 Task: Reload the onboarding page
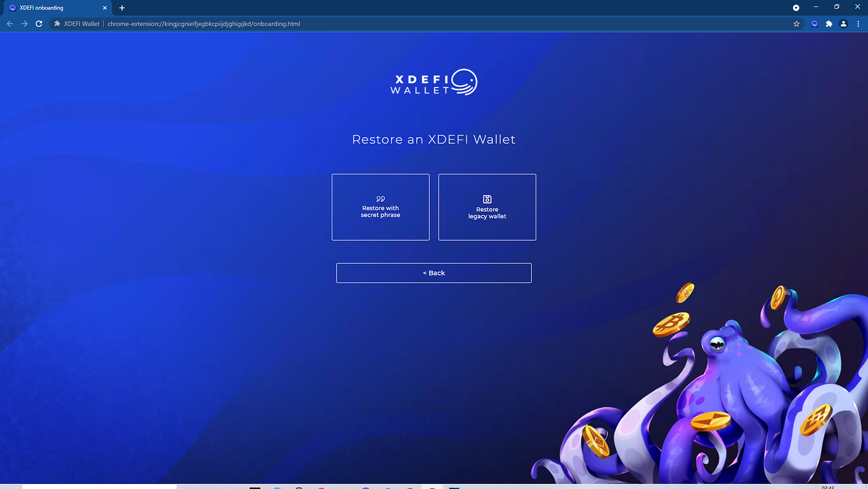[38, 24]
